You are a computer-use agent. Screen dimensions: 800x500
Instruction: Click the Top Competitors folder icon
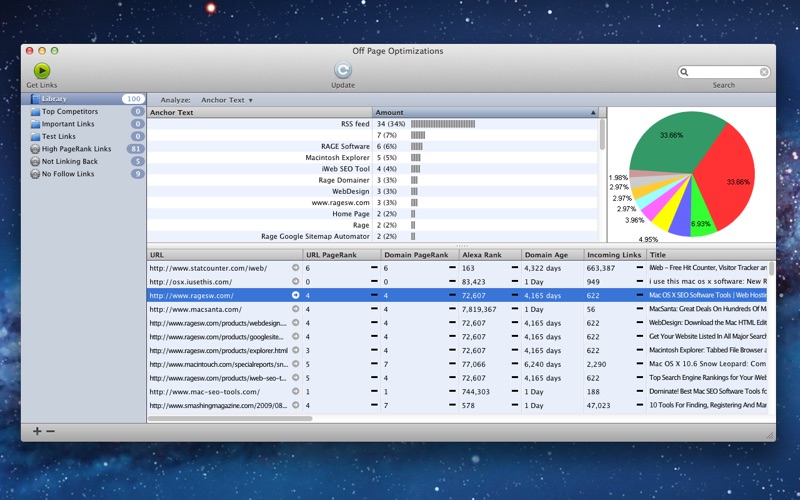(x=35, y=111)
